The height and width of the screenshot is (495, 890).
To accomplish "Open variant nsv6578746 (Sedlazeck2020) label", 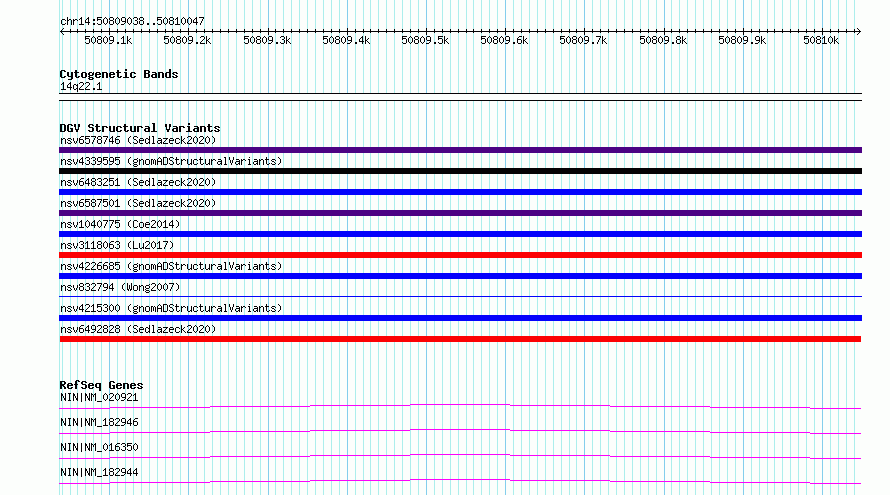I will coord(138,140).
